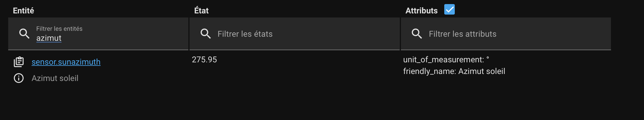Focus the entity filter containing azimut
This screenshot has height=120, width=644.
point(98,34)
